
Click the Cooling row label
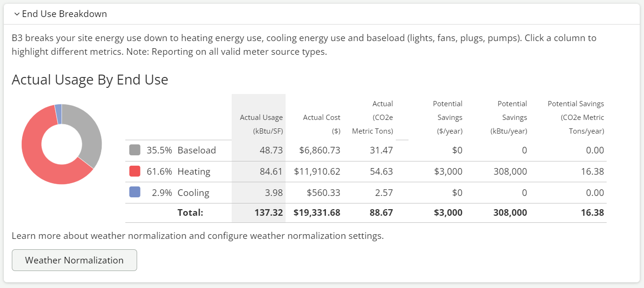(x=193, y=193)
